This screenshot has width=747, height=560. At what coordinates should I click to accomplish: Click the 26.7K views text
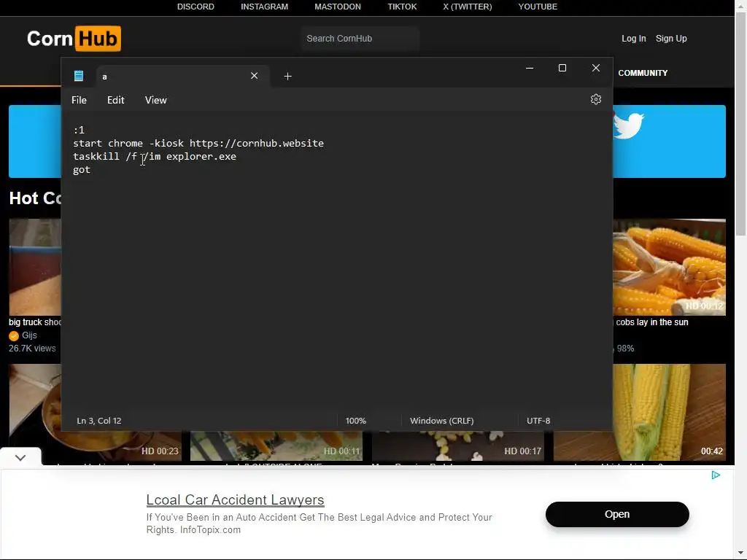[x=32, y=349]
